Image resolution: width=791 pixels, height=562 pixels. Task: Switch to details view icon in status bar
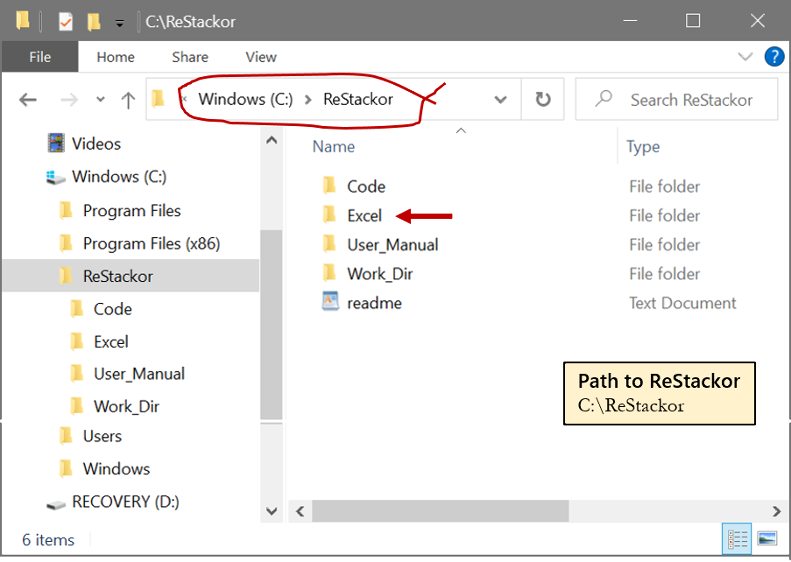[x=737, y=539]
